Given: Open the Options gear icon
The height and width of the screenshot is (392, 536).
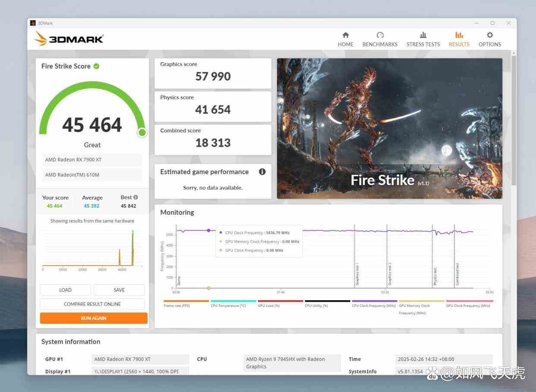Looking at the screenshot, I should coord(489,35).
